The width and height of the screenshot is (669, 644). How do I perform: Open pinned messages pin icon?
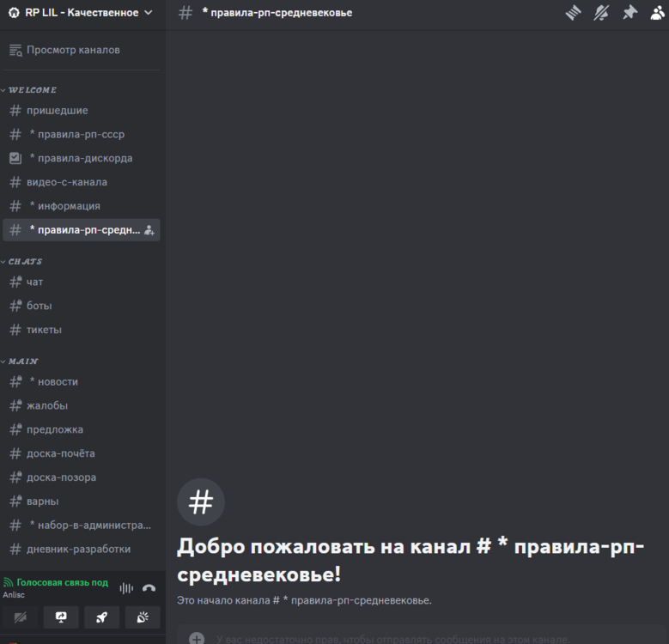tap(629, 13)
